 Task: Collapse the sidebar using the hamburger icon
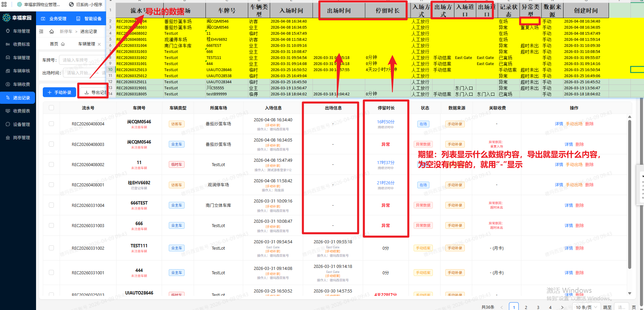click(41, 31)
